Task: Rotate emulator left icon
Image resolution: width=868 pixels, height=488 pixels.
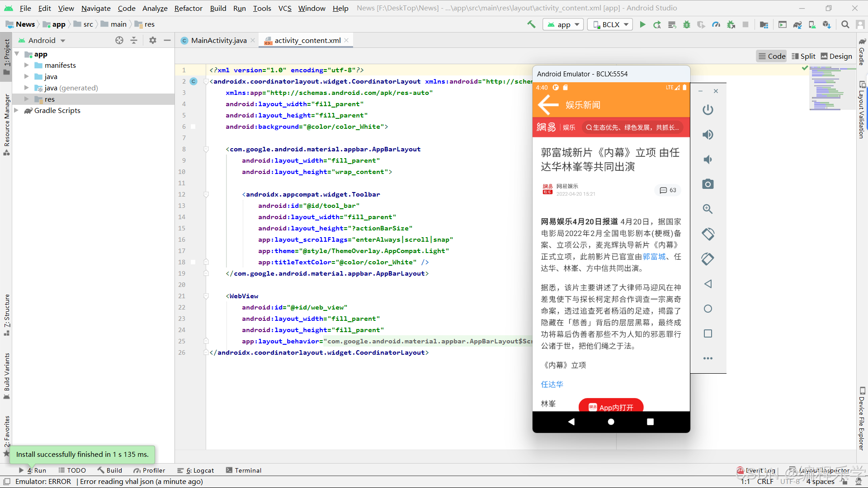Action: (708, 234)
